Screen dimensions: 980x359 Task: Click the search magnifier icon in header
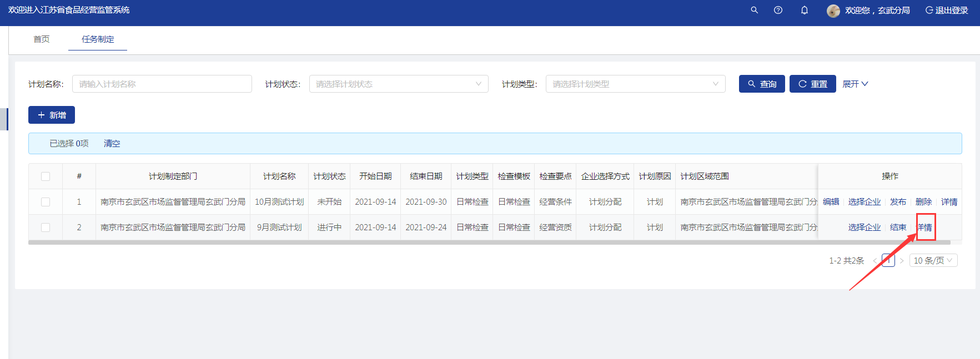coord(754,10)
